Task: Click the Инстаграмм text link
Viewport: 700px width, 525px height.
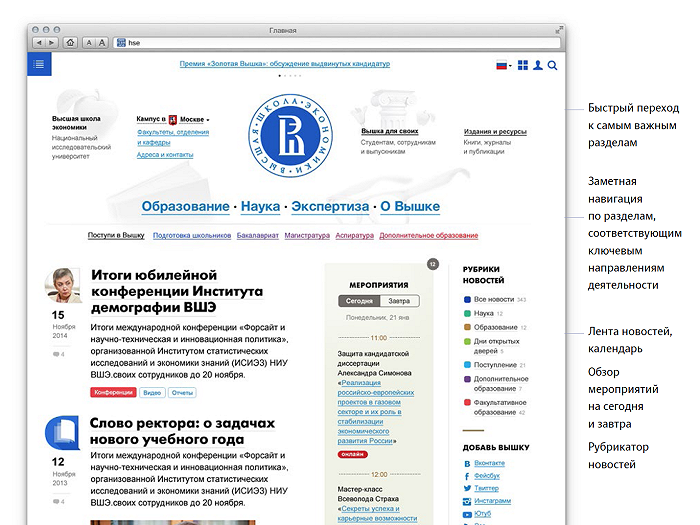Action: click(492, 501)
